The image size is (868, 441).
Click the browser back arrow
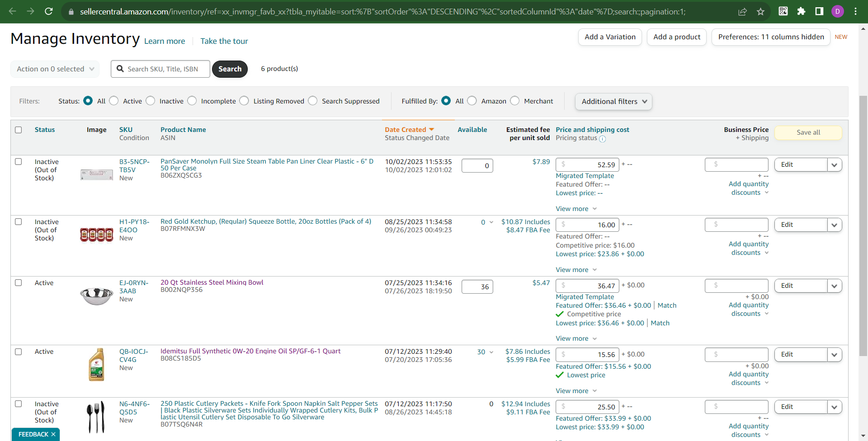[x=13, y=11]
